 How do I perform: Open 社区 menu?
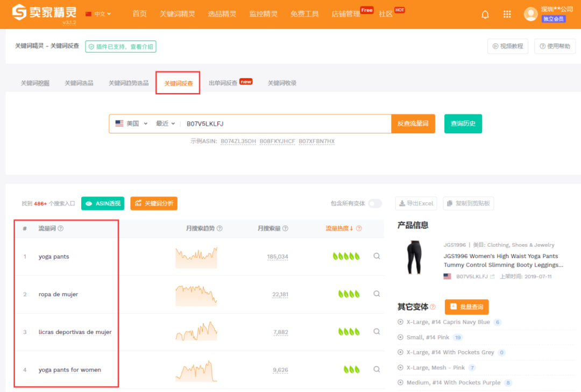tap(385, 14)
